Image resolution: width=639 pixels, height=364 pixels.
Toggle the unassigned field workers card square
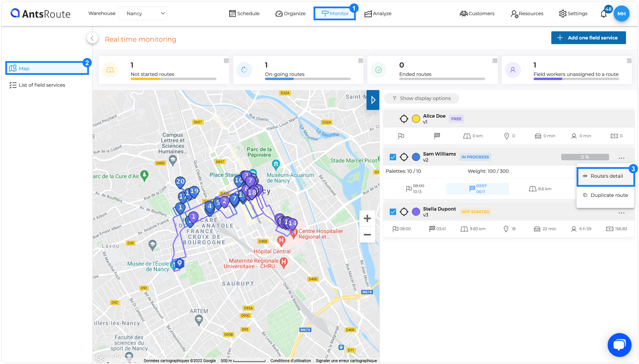[629, 61]
